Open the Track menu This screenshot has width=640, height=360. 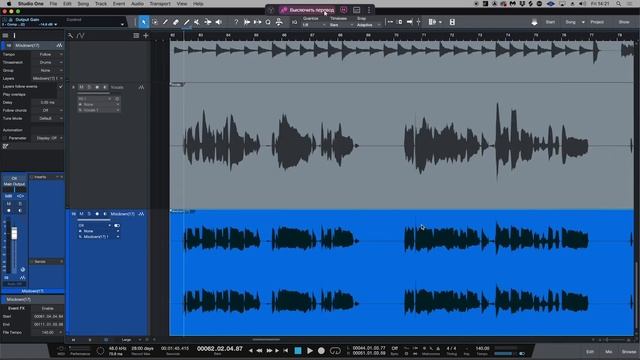point(101,4)
